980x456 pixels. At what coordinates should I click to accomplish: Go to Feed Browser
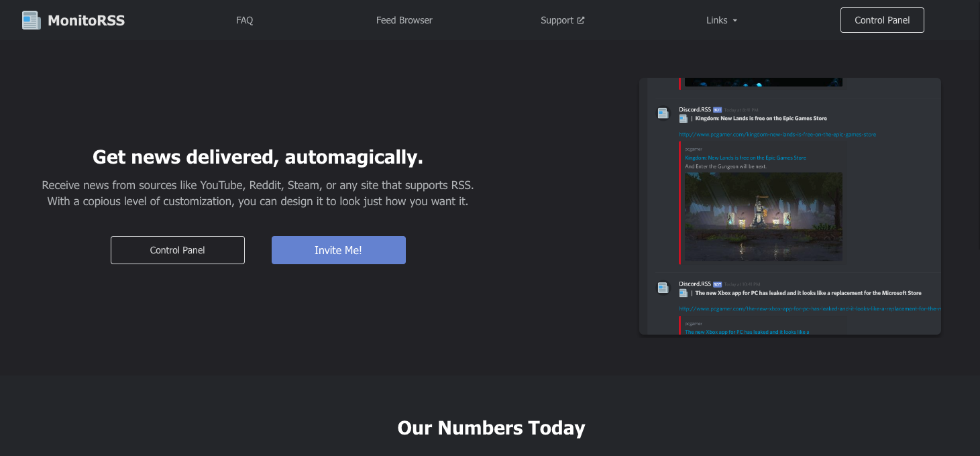coord(404,20)
